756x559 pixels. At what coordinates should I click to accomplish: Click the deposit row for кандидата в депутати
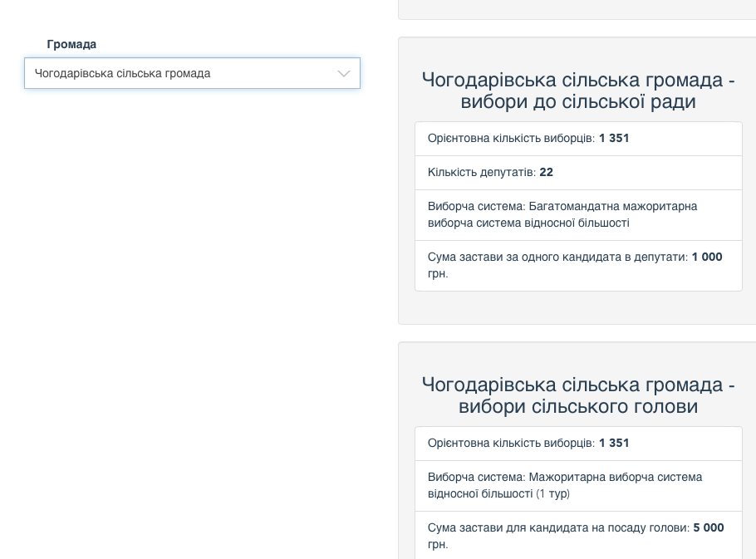(578, 265)
